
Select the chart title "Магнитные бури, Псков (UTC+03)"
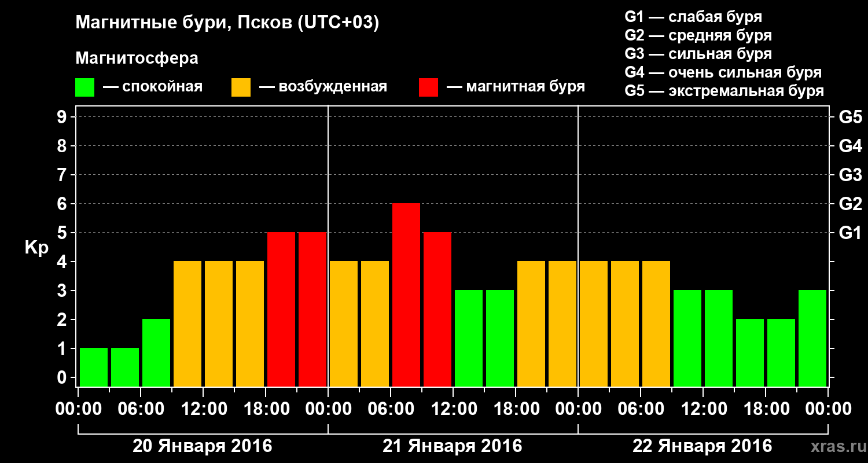coord(227,23)
